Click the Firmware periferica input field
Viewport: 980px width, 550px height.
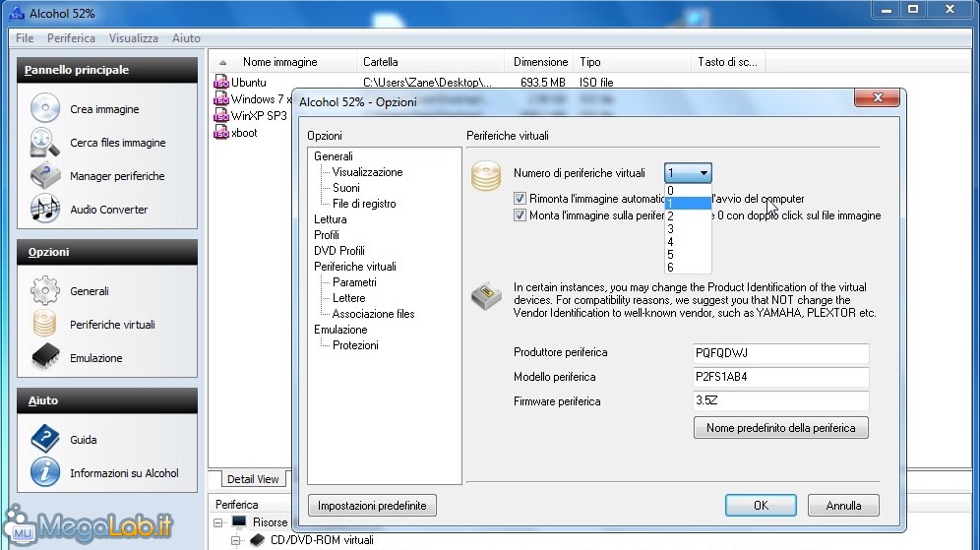780,400
